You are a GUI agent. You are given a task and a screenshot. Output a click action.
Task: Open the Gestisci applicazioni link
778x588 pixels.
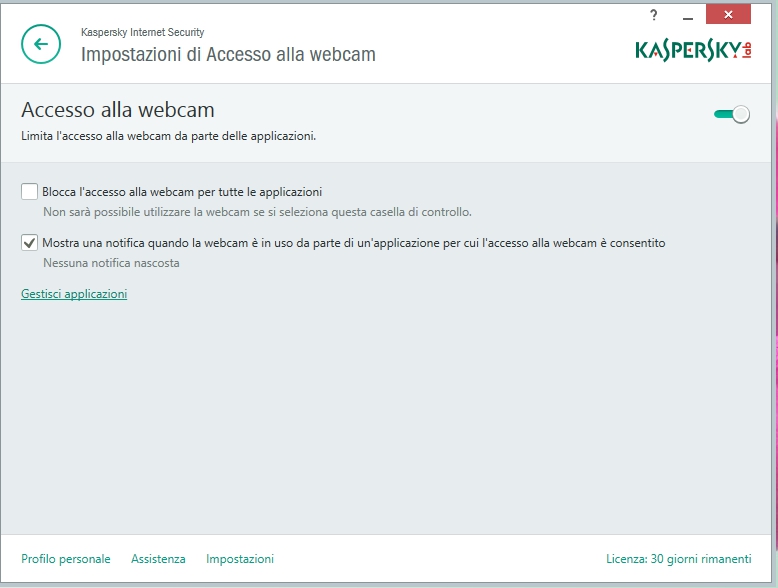point(74,294)
